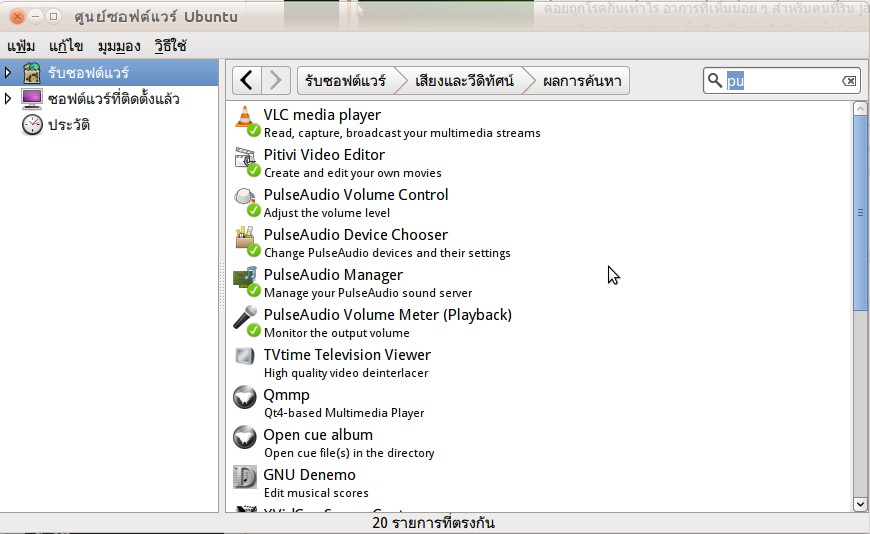Click the scrollbar down arrow

pyautogui.click(x=860, y=505)
